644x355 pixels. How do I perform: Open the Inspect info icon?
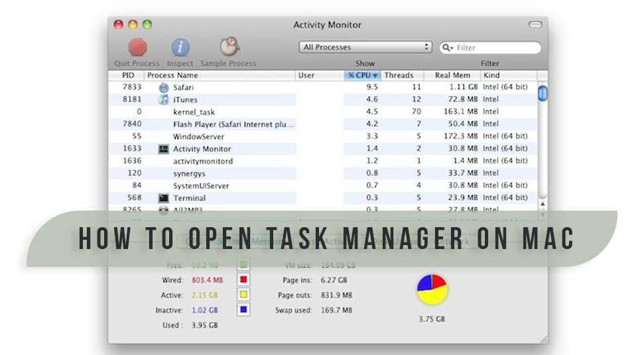(x=180, y=47)
